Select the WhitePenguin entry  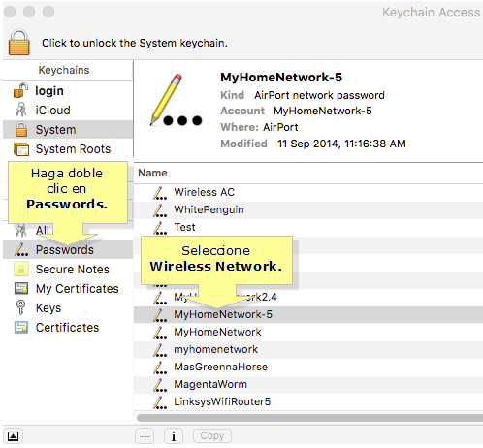click(x=308, y=209)
